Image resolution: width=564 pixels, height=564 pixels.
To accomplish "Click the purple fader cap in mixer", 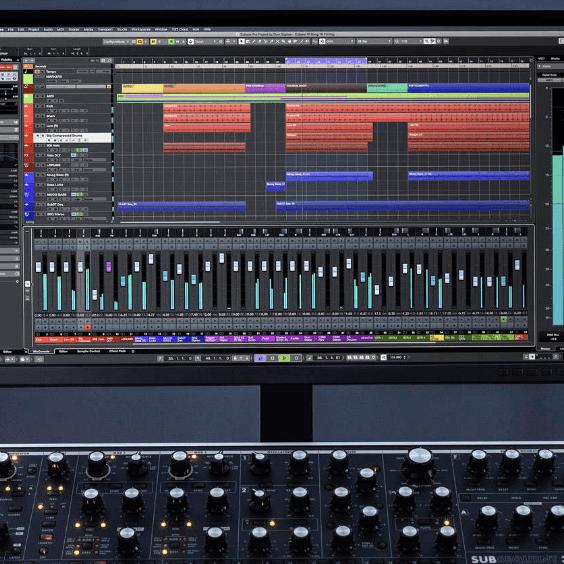I will 109,267.
